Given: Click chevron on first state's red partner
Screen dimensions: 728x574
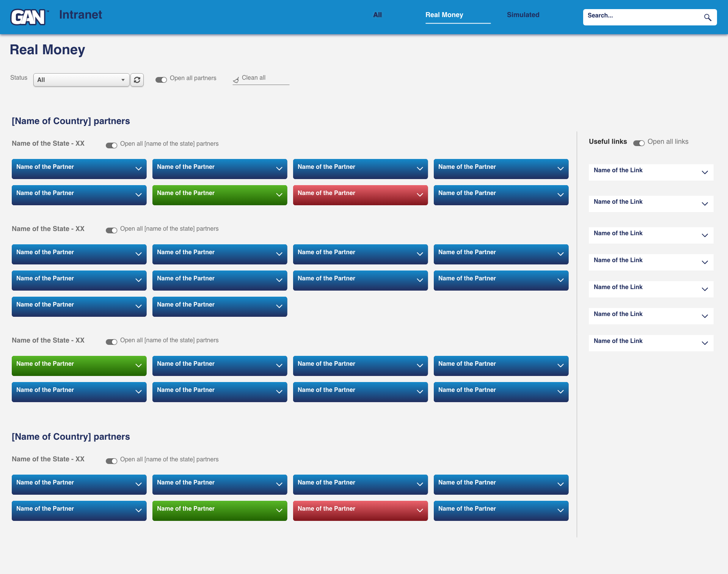Looking at the screenshot, I should pyautogui.click(x=420, y=195).
